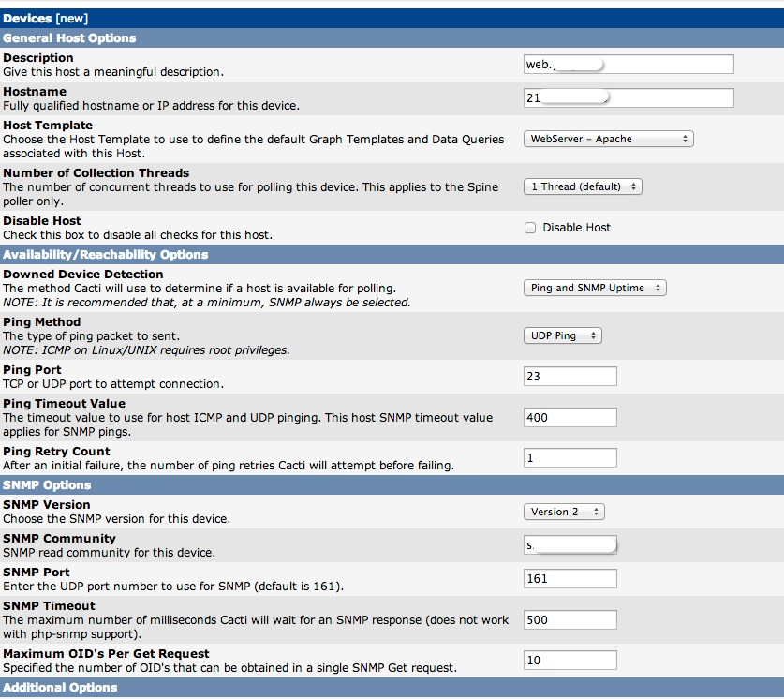784x699 pixels.
Task: Click the Hostname input field
Action: click(x=629, y=98)
